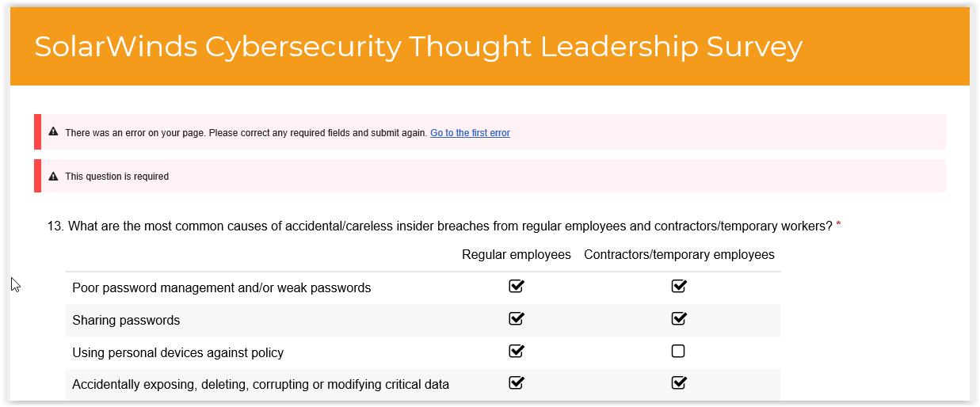Follow the "Go to the first error" link
This screenshot has height=407, width=980.
point(470,133)
